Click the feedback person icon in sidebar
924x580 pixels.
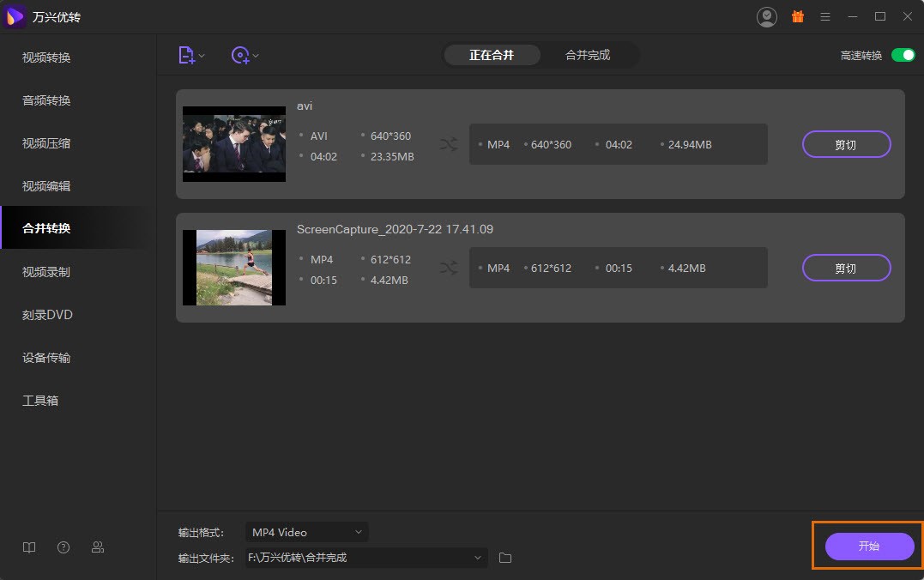tap(98, 547)
